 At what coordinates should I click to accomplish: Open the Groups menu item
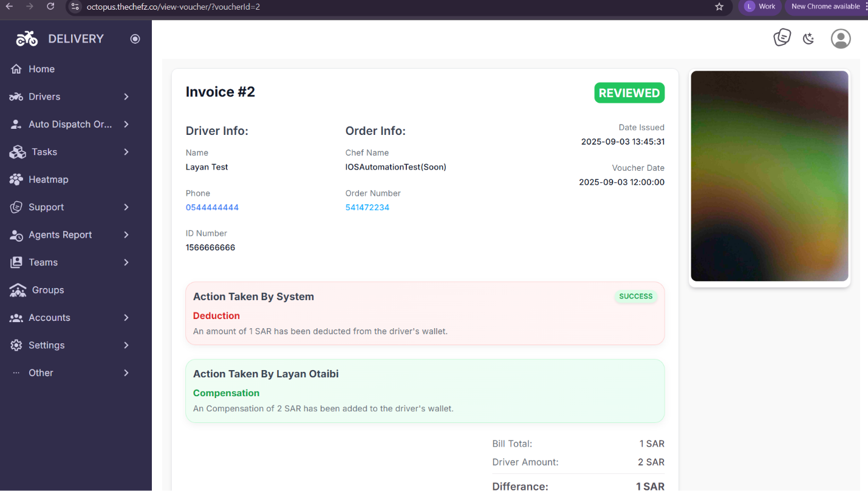(x=47, y=290)
